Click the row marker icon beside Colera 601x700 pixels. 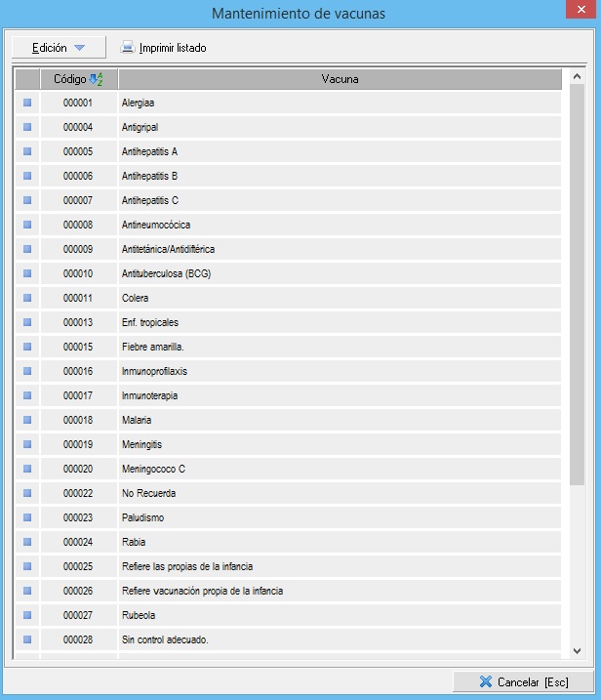tap(27, 298)
